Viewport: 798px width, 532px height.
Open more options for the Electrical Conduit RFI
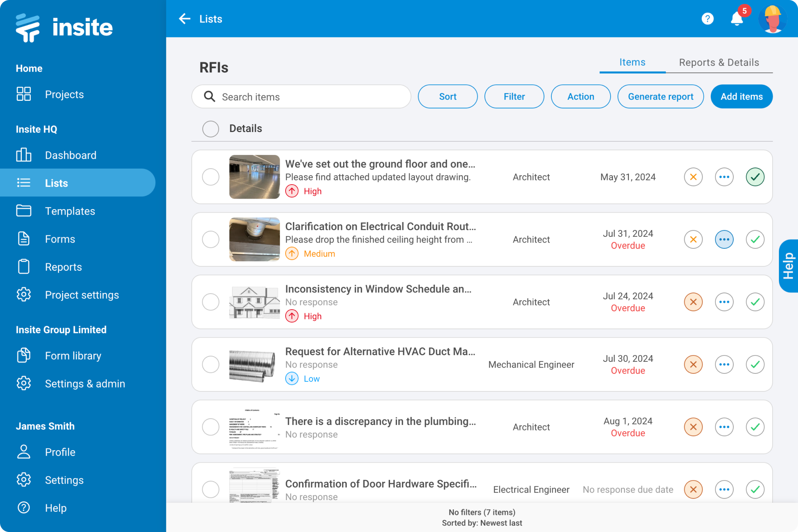pyautogui.click(x=724, y=239)
